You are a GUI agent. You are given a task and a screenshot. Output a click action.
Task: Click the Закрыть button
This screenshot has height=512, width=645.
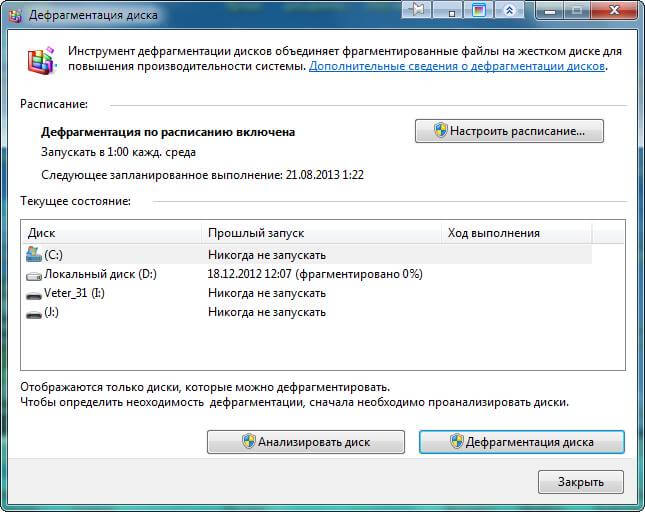pyautogui.click(x=581, y=482)
